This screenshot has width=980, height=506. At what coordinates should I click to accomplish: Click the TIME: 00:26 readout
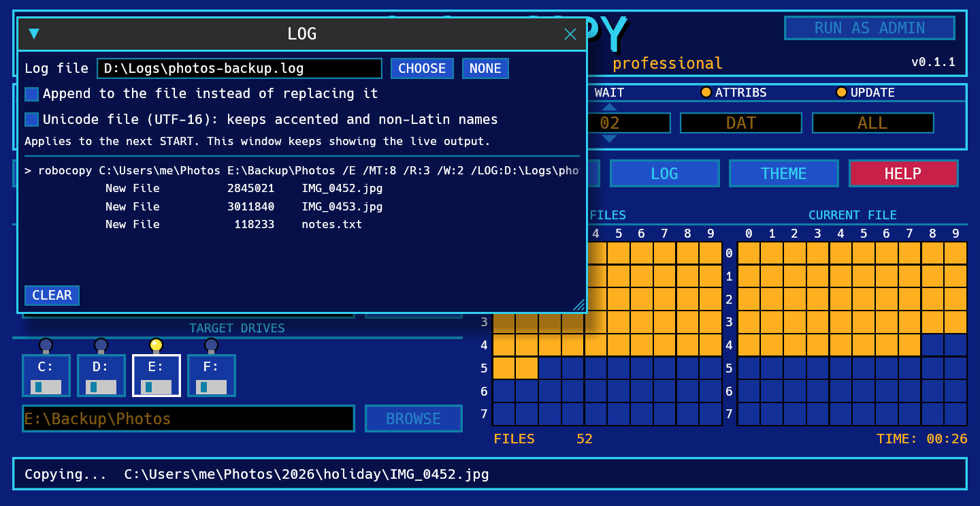click(x=921, y=439)
